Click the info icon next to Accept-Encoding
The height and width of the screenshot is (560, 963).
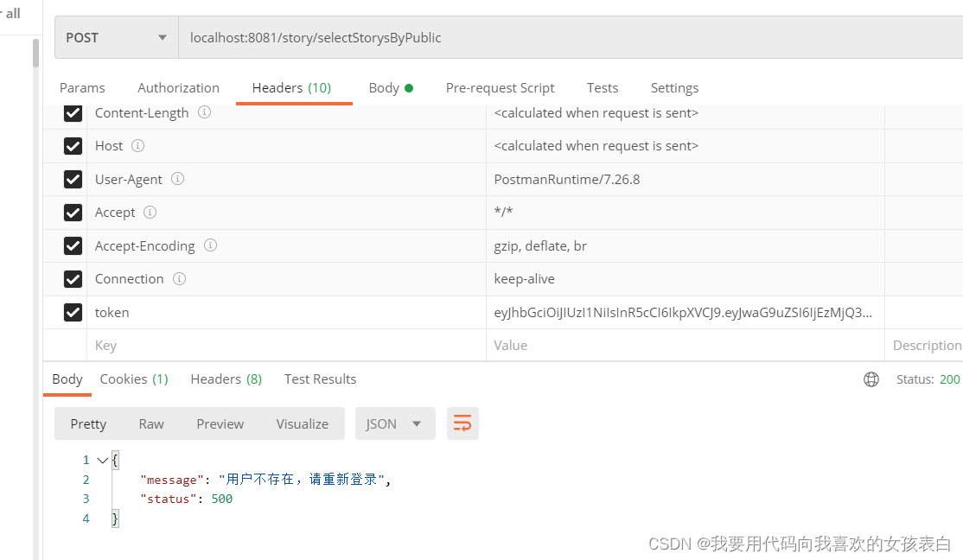point(210,245)
